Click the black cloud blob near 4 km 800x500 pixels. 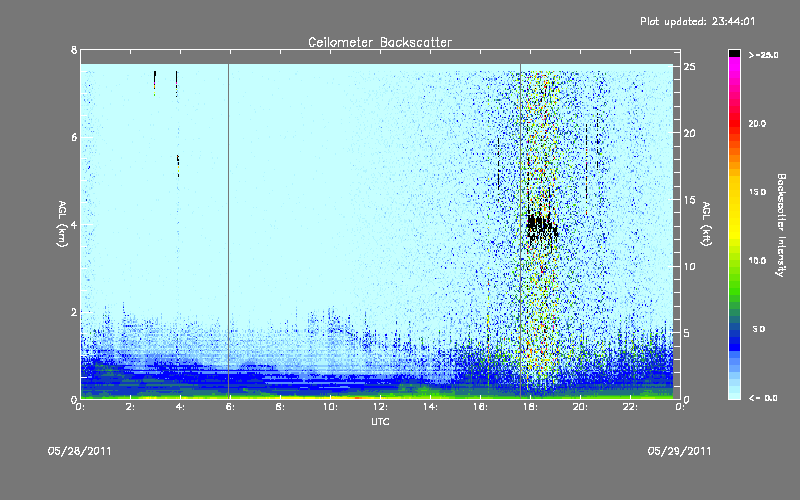(542, 227)
